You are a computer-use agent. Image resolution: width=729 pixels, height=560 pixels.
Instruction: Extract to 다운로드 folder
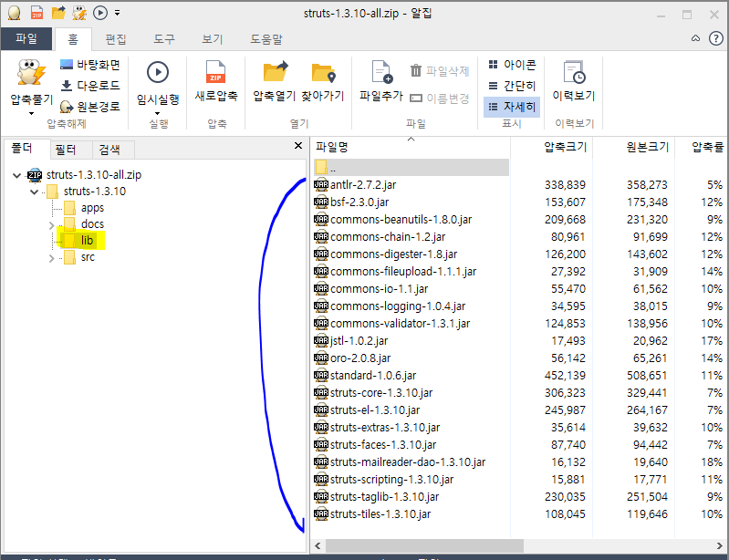[x=90, y=86]
